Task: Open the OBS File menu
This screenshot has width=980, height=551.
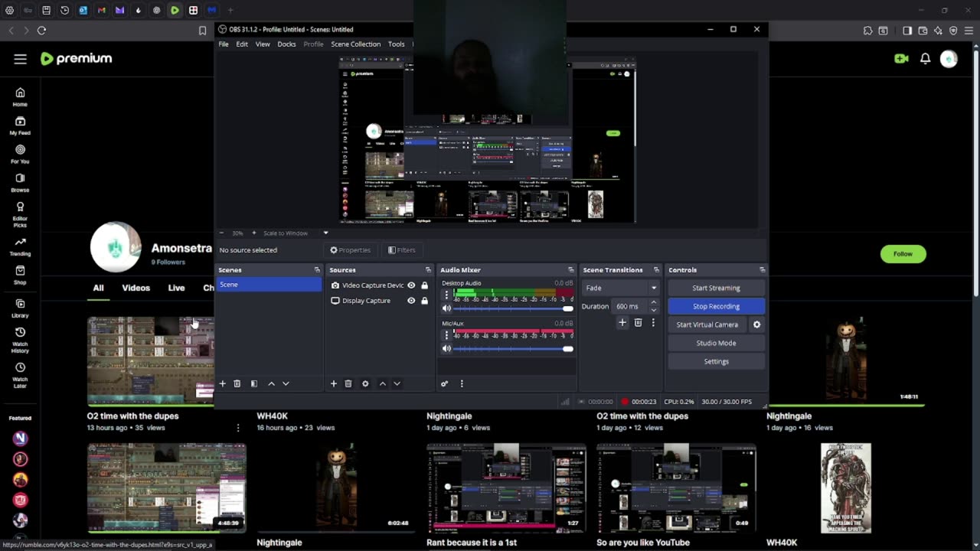Action: coord(224,44)
